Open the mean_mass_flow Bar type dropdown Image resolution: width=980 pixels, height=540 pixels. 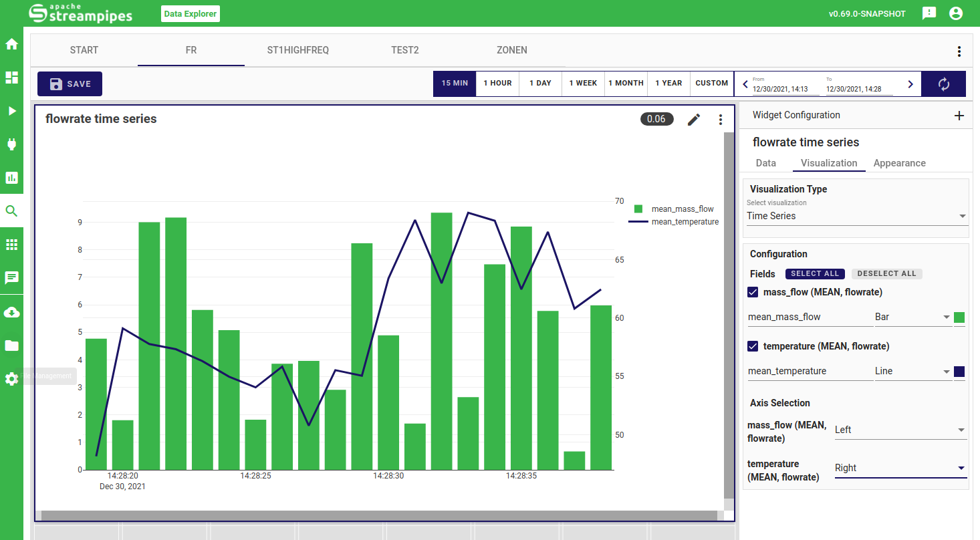912,317
